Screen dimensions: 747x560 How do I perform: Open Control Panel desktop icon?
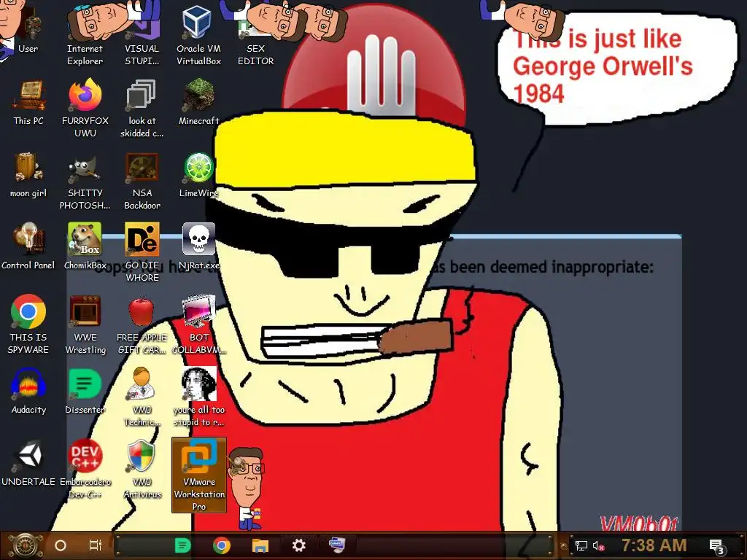point(28,247)
